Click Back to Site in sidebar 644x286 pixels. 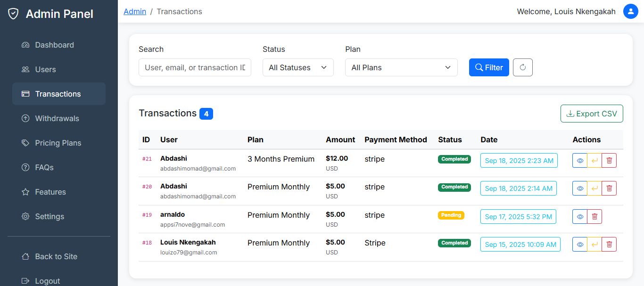point(56,256)
